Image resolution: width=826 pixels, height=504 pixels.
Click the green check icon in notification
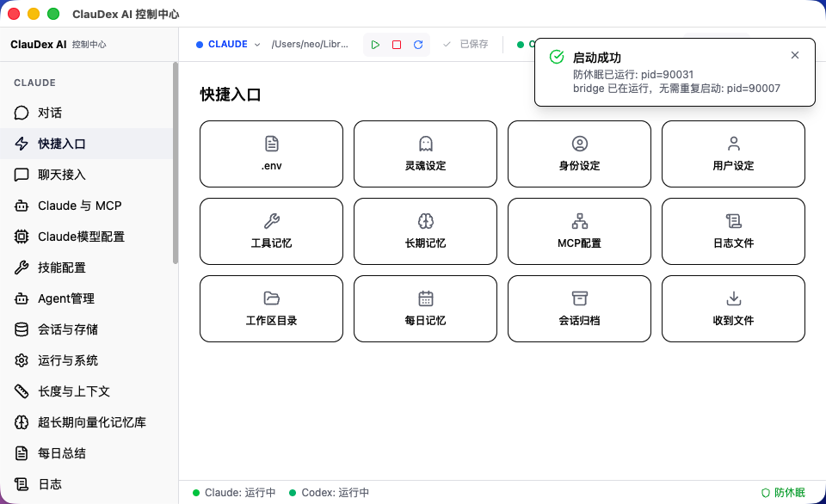[557, 57]
